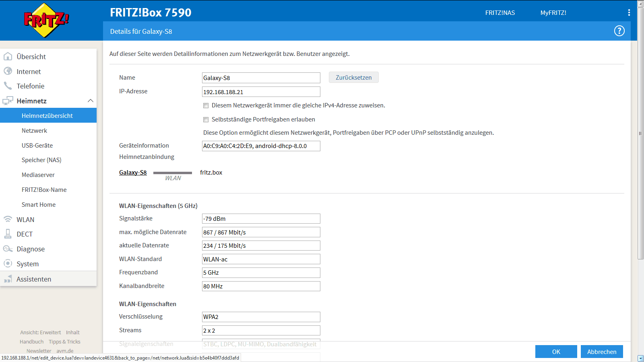Click the Heimnetz devices icon
644x362 pixels.
(x=8, y=101)
